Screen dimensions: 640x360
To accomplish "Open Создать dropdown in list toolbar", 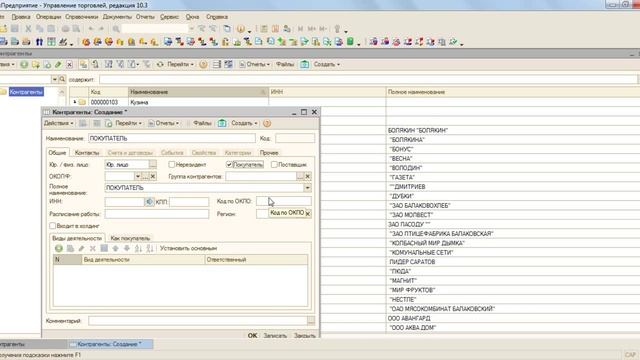I will pos(327,64).
